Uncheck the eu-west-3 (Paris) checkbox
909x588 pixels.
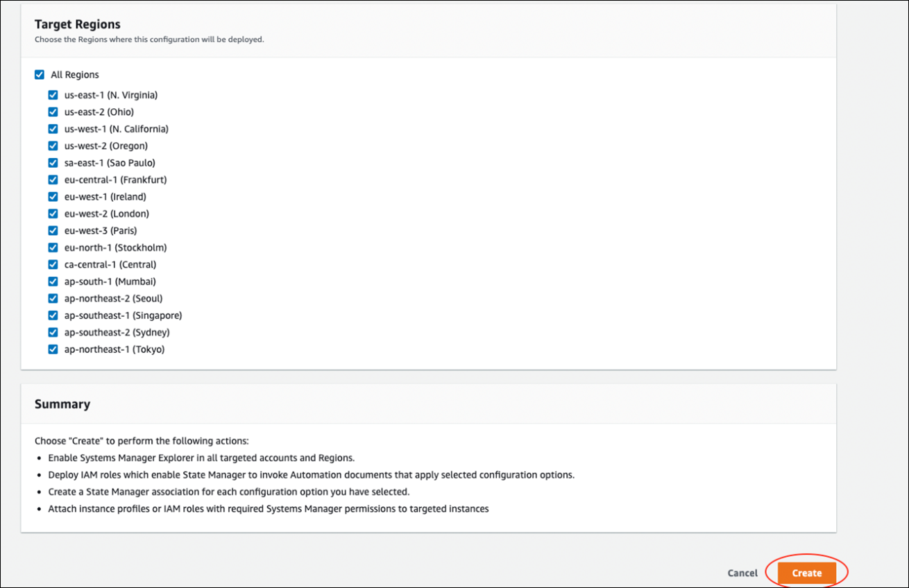click(53, 231)
